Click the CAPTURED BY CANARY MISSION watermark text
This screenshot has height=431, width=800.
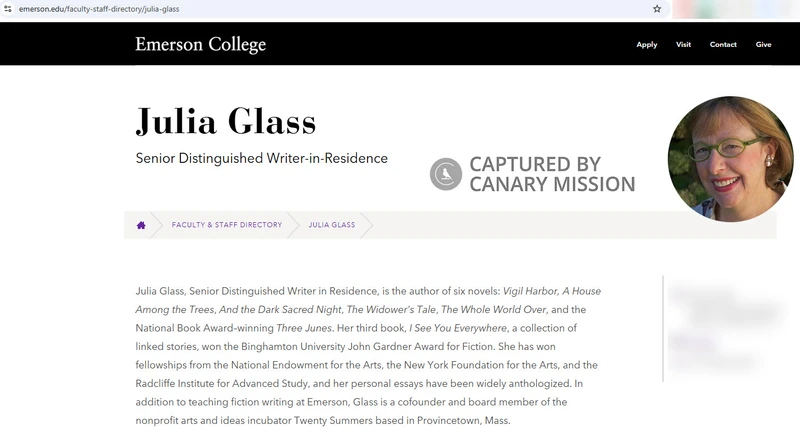tap(552, 174)
